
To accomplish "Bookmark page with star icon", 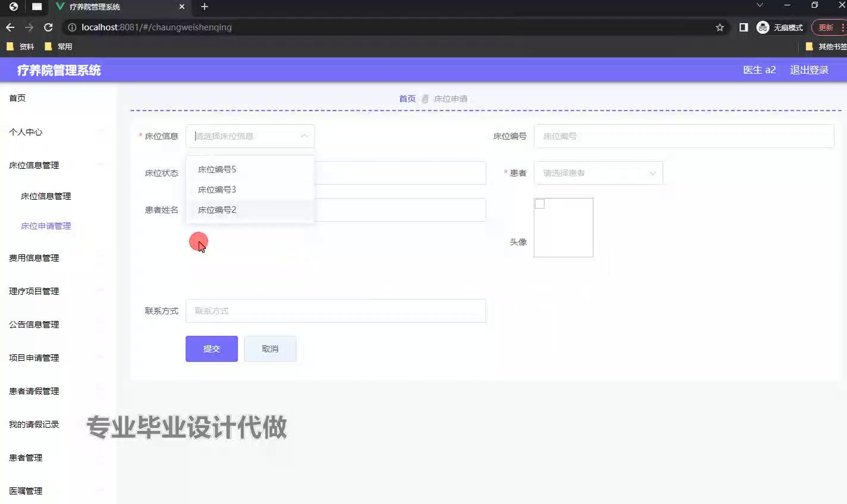I will (720, 27).
